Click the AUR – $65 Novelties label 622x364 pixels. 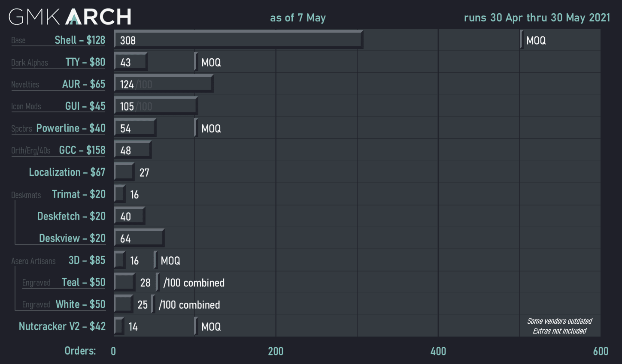coord(83,84)
